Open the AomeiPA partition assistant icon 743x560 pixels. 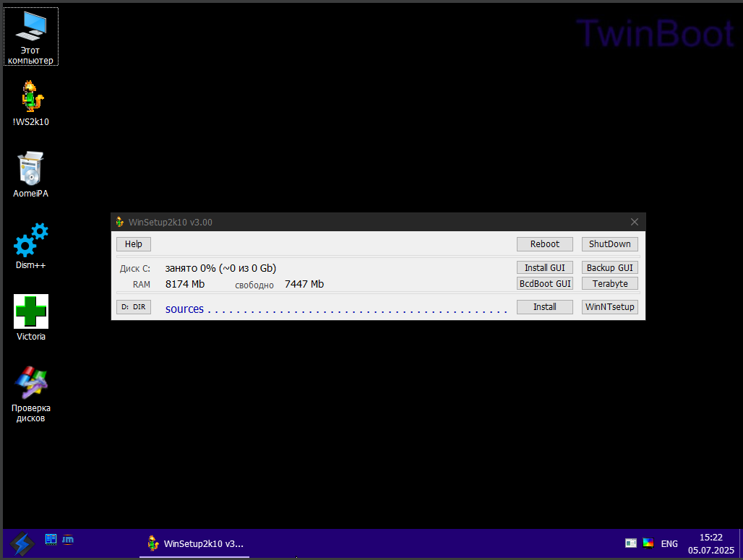click(31, 174)
